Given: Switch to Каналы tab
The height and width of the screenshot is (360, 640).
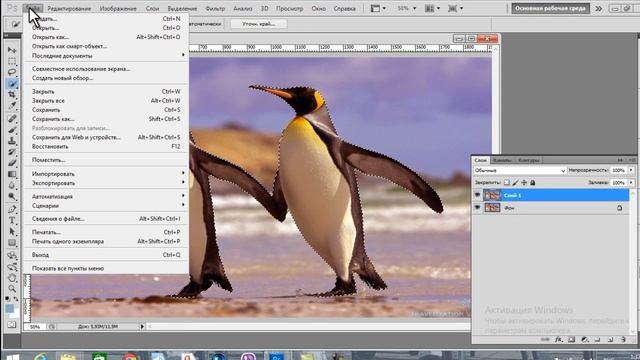Looking at the screenshot, I should tap(502, 160).
